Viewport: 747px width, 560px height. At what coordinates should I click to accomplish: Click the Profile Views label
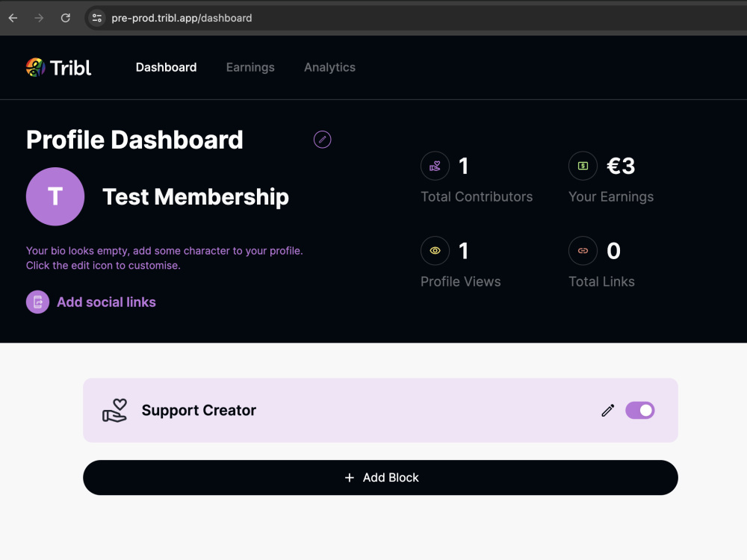[x=461, y=281]
